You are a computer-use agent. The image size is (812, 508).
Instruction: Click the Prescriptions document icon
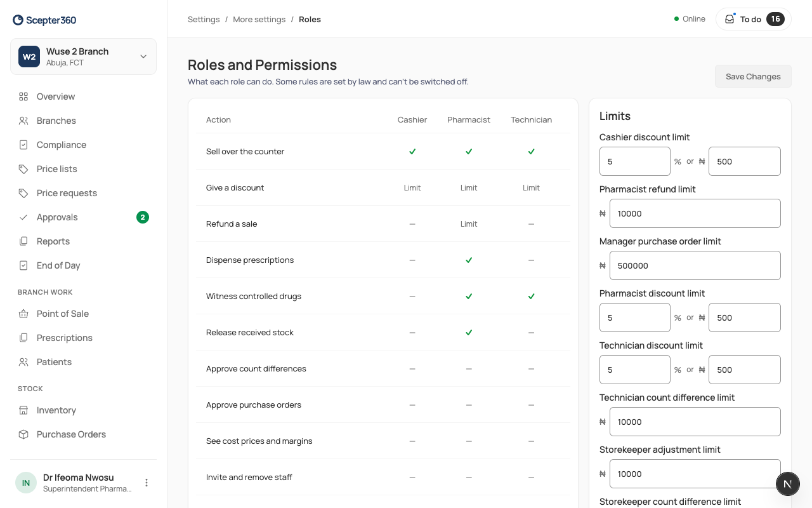point(23,338)
